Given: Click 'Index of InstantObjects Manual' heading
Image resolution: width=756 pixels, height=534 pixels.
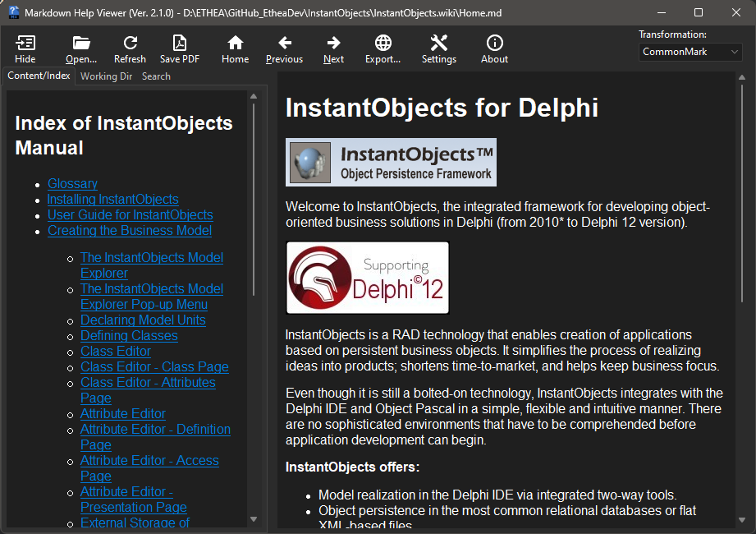Looking at the screenshot, I should [124, 136].
